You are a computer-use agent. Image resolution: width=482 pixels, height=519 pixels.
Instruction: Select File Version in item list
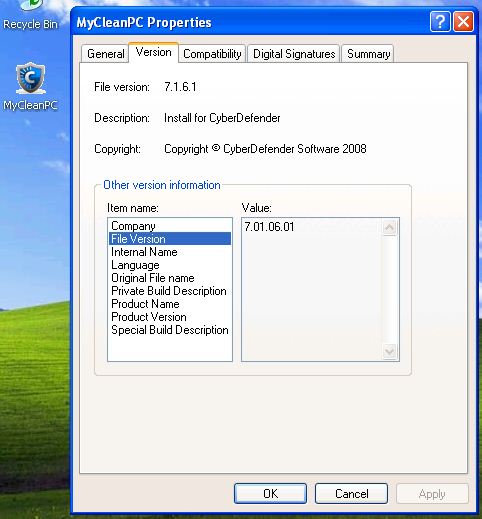click(x=169, y=239)
